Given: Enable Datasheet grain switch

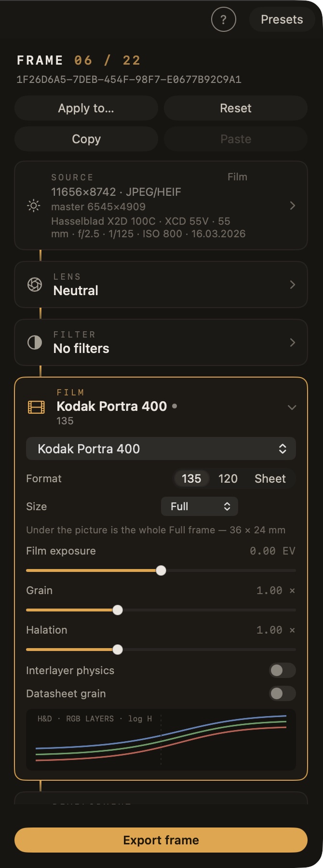Looking at the screenshot, I should 283,693.
